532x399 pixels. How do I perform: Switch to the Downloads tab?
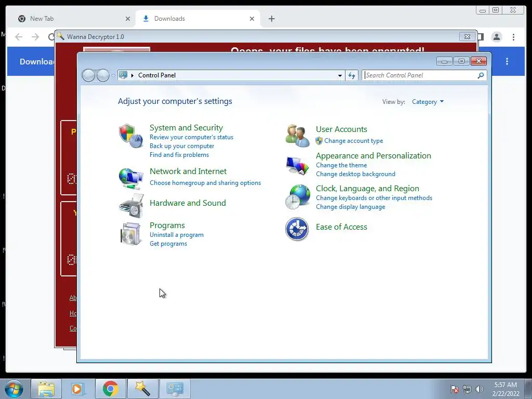(198, 19)
